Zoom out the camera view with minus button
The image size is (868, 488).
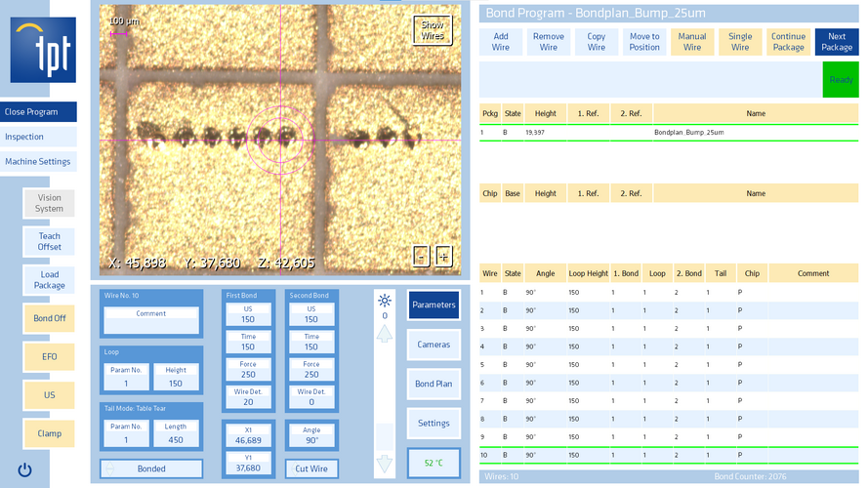pos(421,256)
